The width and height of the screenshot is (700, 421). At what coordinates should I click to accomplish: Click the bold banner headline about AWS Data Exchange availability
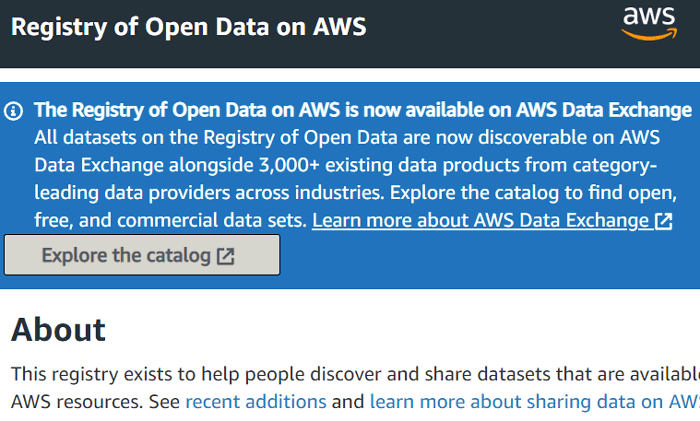tap(363, 110)
